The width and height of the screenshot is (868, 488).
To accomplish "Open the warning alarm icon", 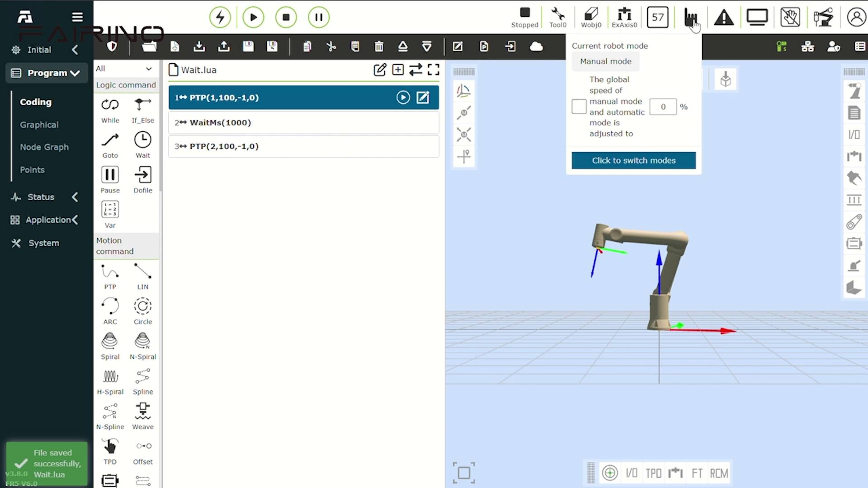I will (x=724, y=18).
